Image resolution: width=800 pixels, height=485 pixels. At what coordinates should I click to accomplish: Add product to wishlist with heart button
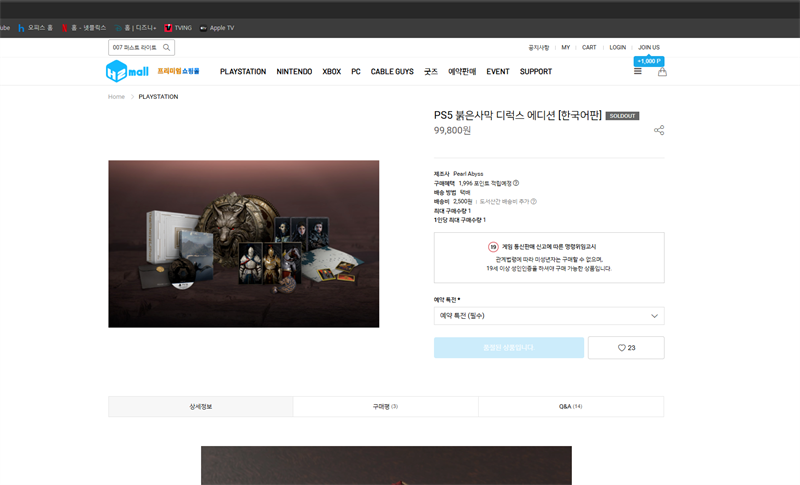[x=626, y=348]
